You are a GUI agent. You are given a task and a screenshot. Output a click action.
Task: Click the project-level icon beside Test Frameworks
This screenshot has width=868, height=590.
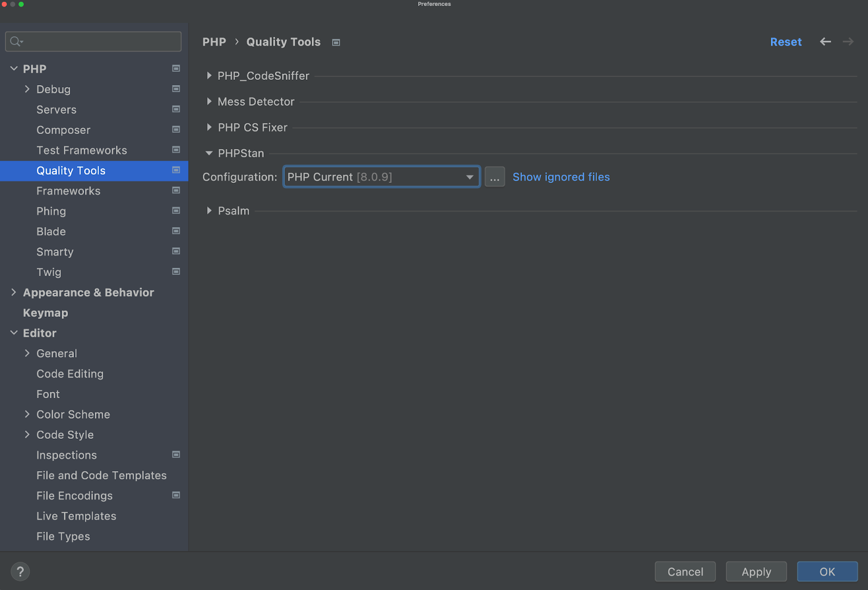[x=176, y=150]
